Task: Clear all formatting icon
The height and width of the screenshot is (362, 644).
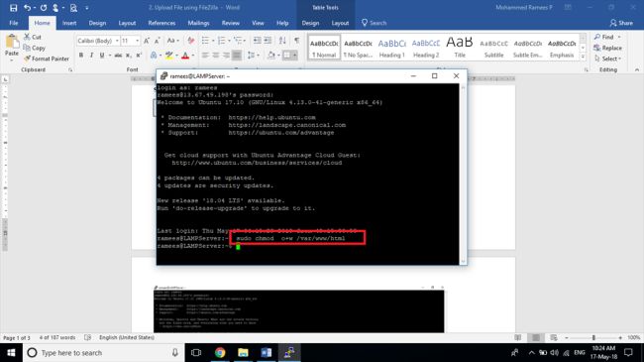Action: pyautogui.click(x=190, y=41)
